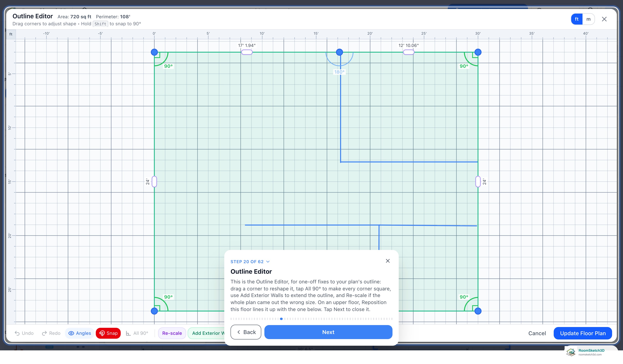The height and width of the screenshot is (364, 623).
Task: Click the right wall 24' length handle
Action: pyautogui.click(x=478, y=182)
